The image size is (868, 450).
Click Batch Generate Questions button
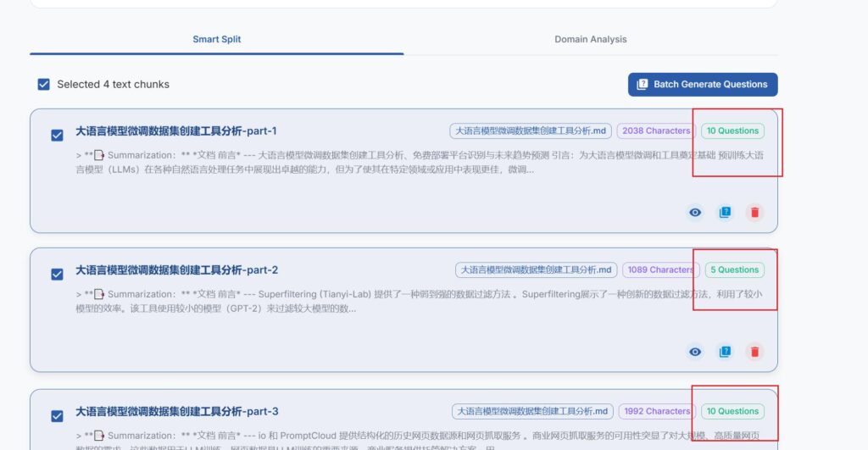[x=702, y=85]
